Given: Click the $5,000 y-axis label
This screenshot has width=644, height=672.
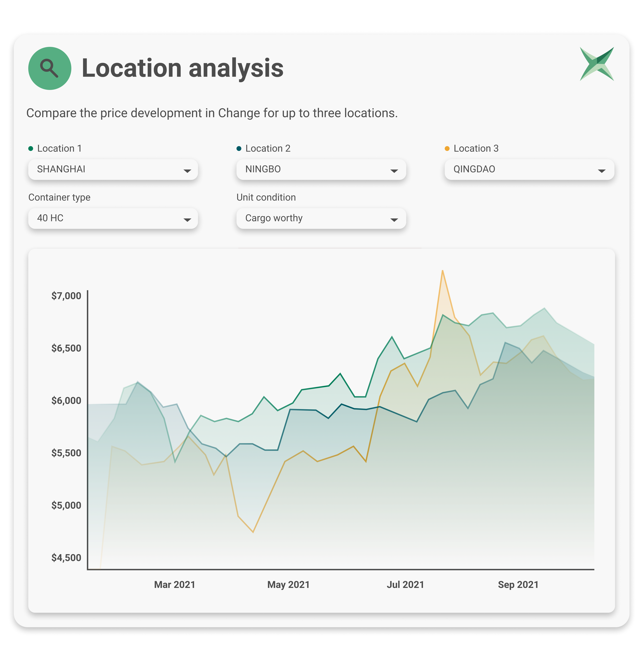Looking at the screenshot, I should pos(66,505).
